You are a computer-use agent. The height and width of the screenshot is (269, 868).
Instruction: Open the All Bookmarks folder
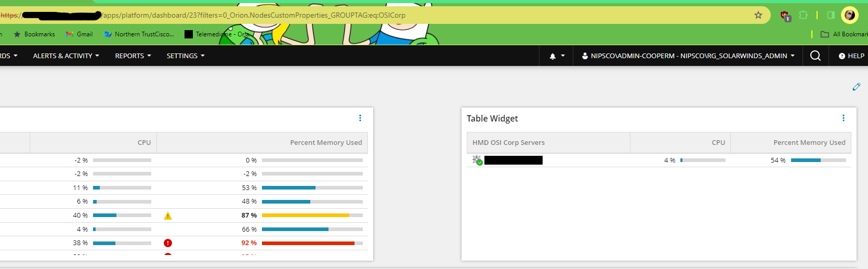pyautogui.click(x=844, y=34)
